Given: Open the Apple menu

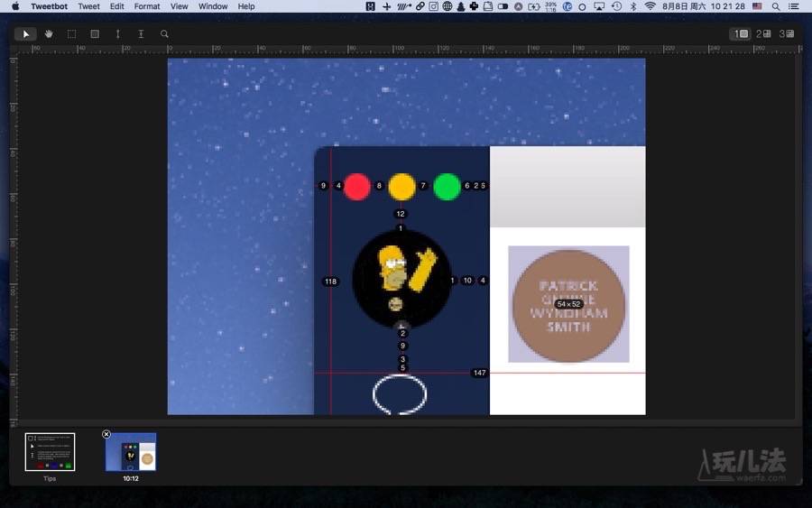Looking at the screenshot, I should click(15, 6).
